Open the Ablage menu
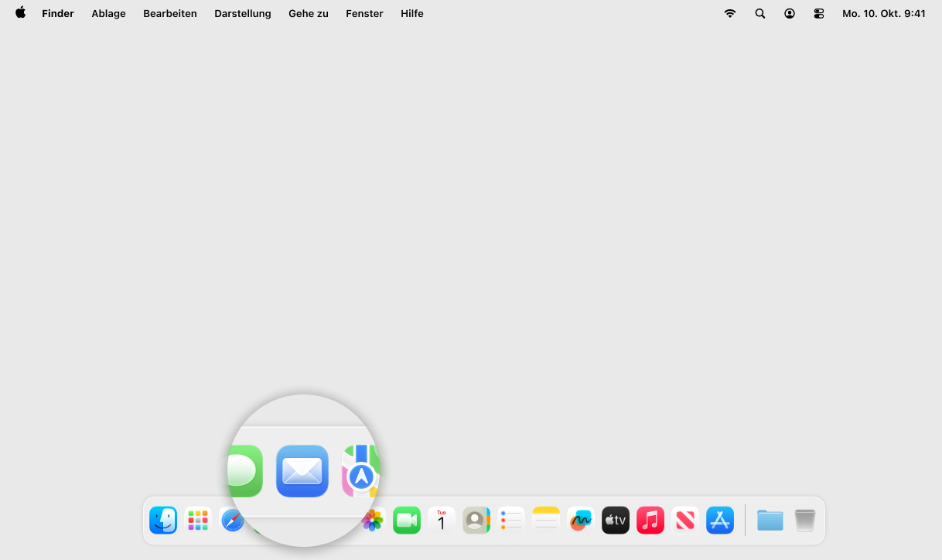 click(x=108, y=13)
